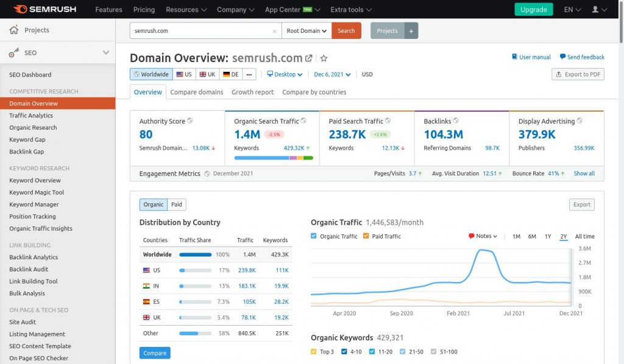Image resolution: width=624 pixels, height=364 pixels.
Task: Click the Engagement Metrics globe icon
Action: 207,173
